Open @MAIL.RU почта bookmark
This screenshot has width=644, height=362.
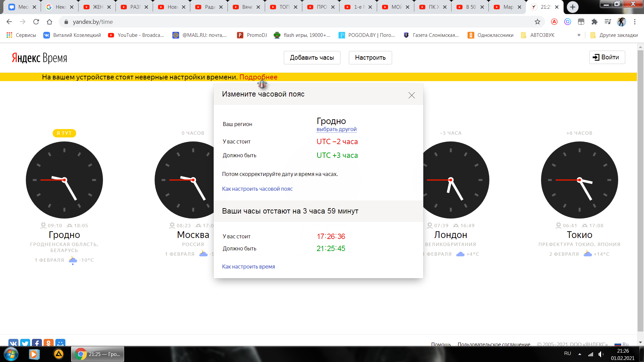point(200,35)
